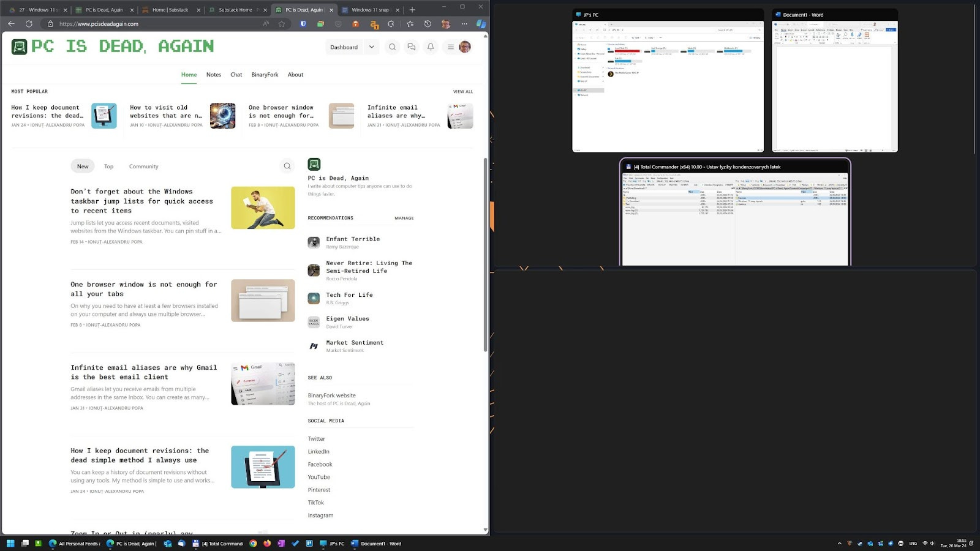
Task: Go back with the browser back arrow
Action: pos(11,24)
